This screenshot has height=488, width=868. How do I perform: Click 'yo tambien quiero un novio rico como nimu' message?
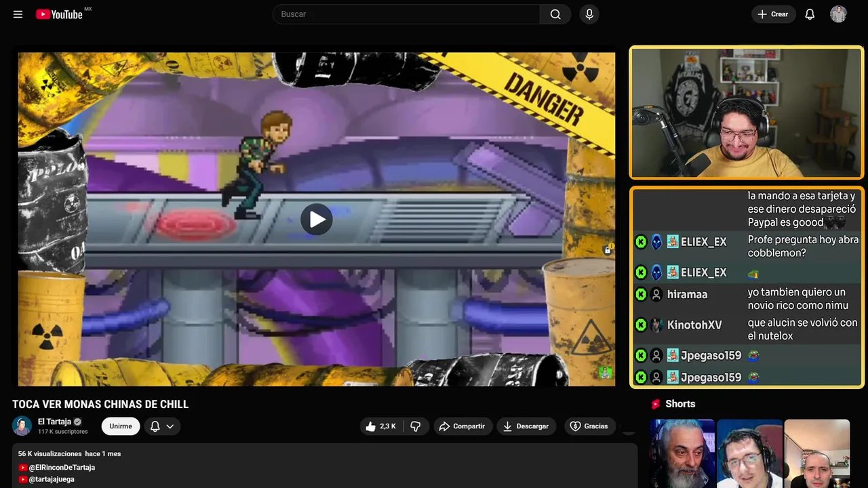[798, 299]
